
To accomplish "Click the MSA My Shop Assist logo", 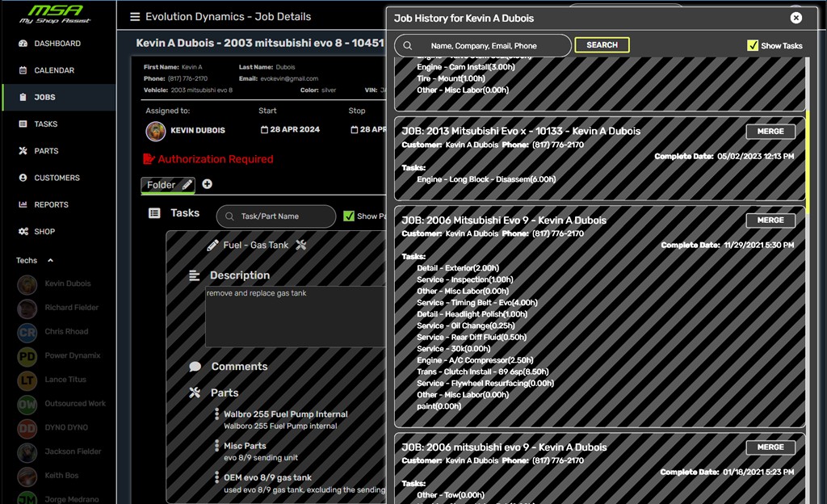I will 55,14.
